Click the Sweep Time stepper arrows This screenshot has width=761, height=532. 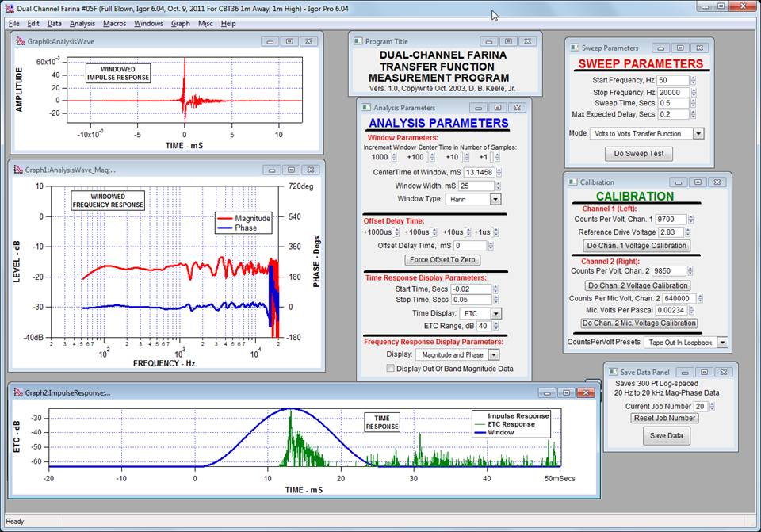coord(693,103)
